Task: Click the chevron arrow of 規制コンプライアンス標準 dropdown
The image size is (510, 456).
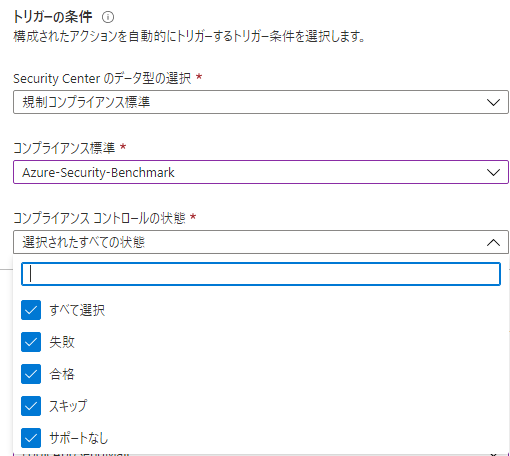Action: 493,102
